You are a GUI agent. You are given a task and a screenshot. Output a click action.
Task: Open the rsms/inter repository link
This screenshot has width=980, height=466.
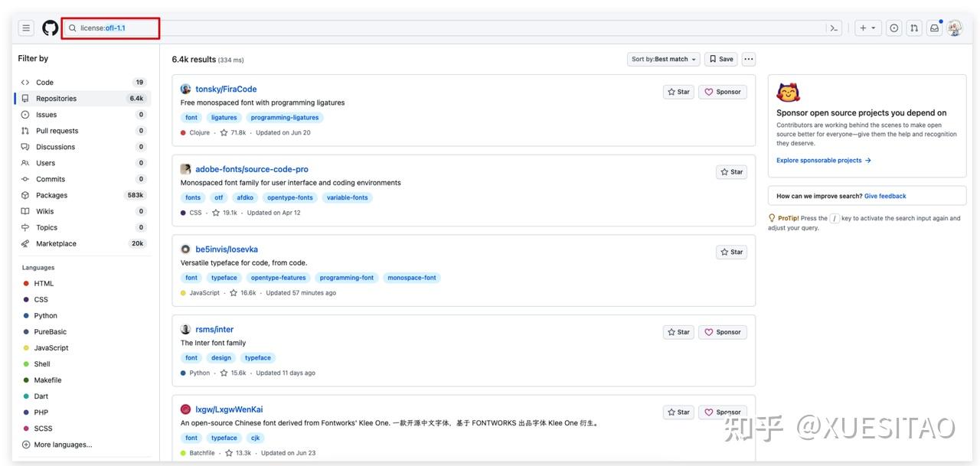point(214,330)
